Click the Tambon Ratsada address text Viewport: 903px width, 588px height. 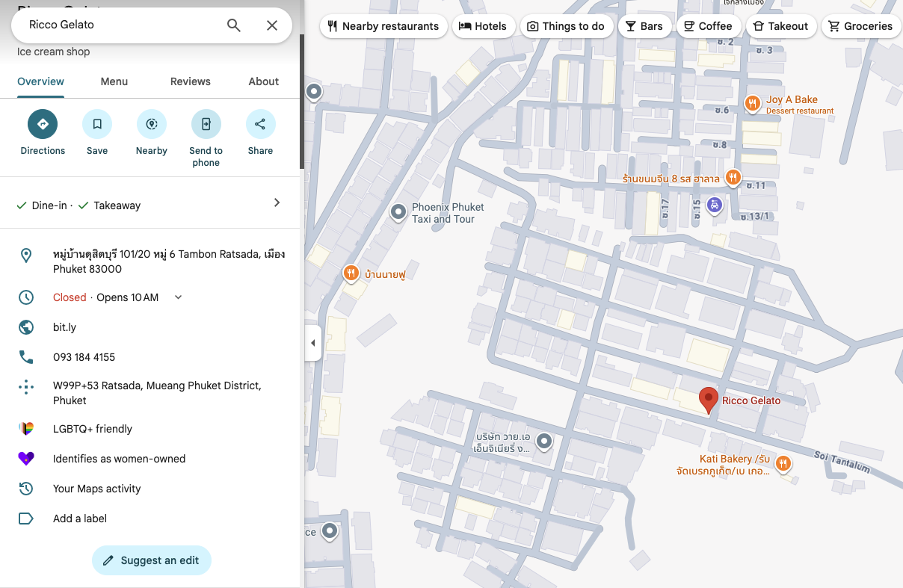tap(169, 261)
